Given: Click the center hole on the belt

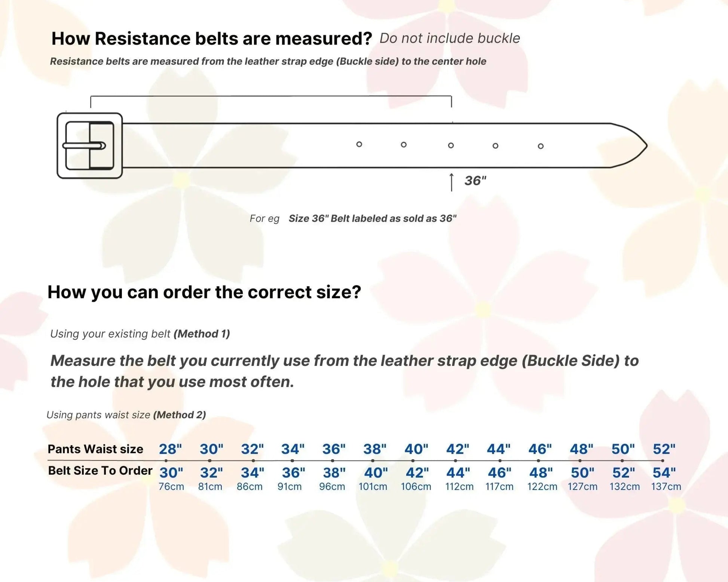Looking at the screenshot, I should [451, 145].
